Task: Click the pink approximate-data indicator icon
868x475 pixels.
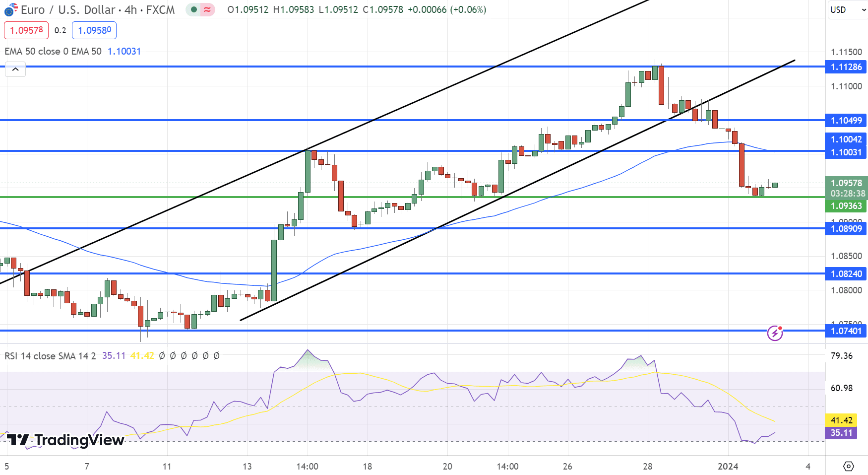Action: [207, 9]
